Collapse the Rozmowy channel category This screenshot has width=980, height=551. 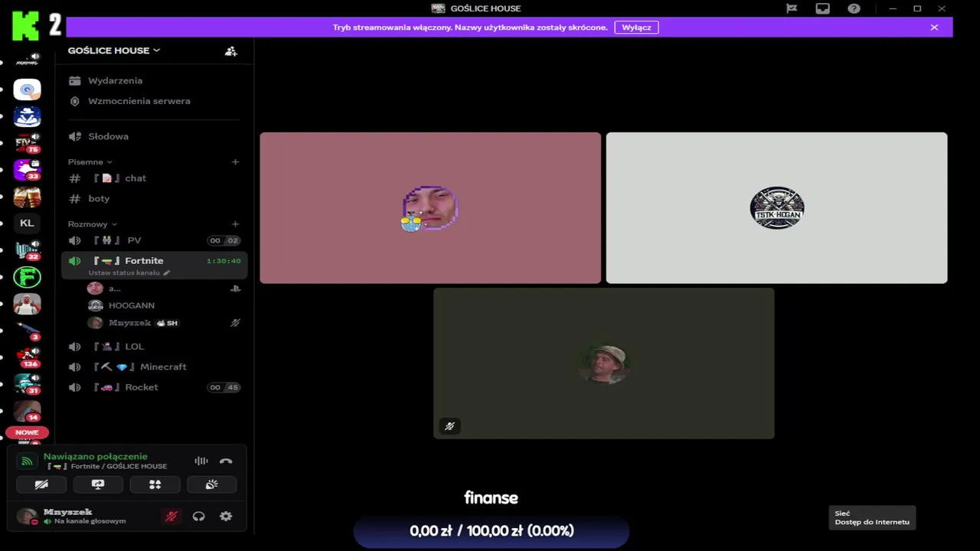92,224
